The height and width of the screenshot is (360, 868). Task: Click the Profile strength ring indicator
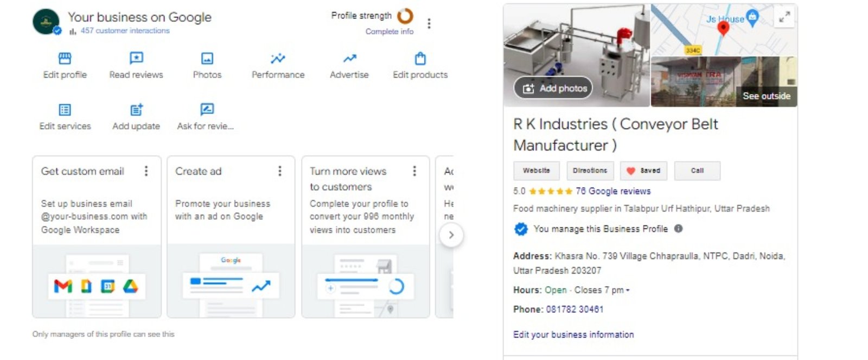click(405, 16)
